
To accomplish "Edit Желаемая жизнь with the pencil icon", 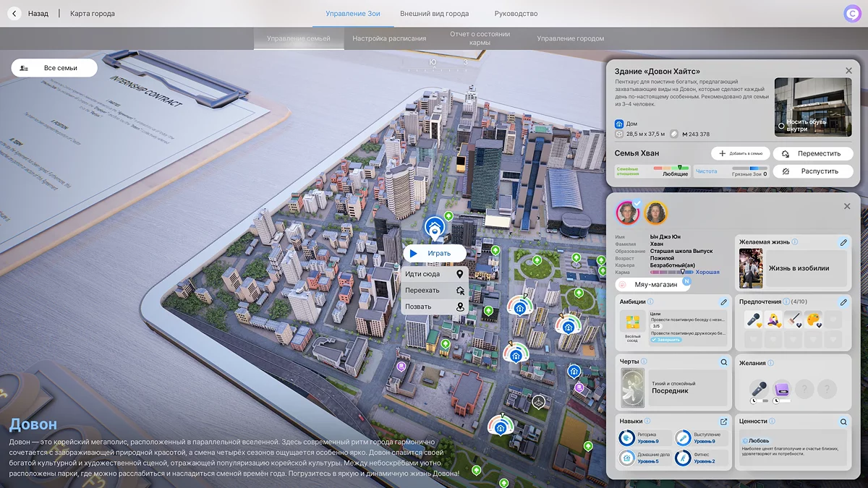I will pyautogui.click(x=843, y=243).
